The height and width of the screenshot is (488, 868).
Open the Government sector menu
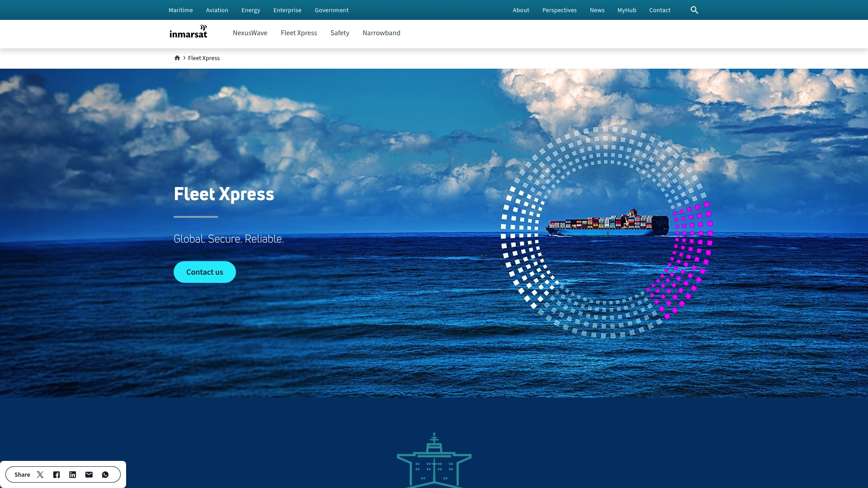[x=332, y=10]
